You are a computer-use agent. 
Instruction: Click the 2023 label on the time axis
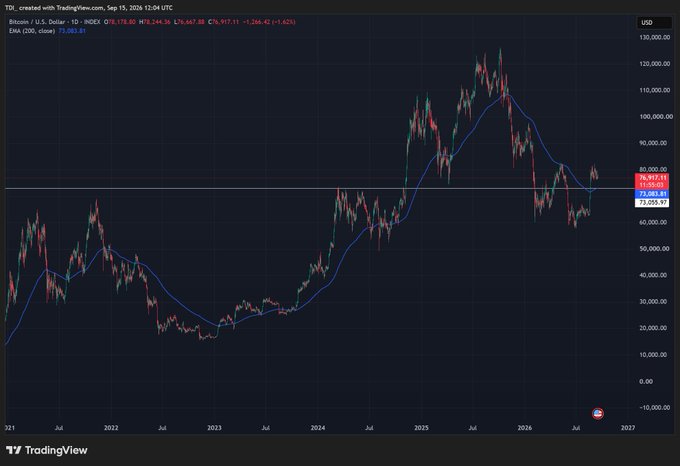click(214, 428)
